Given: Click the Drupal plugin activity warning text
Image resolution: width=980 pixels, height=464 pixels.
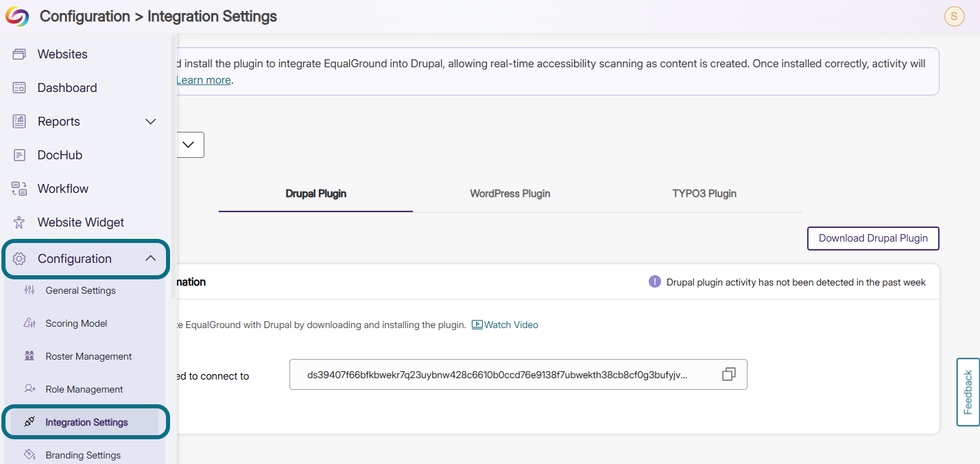Looking at the screenshot, I should click(x=796, y=282).
